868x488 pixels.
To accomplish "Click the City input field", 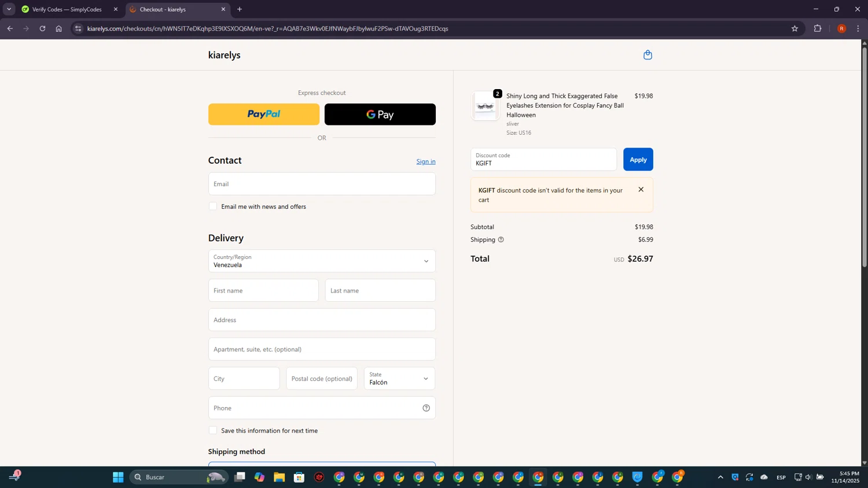I will (x=244, y=379).
